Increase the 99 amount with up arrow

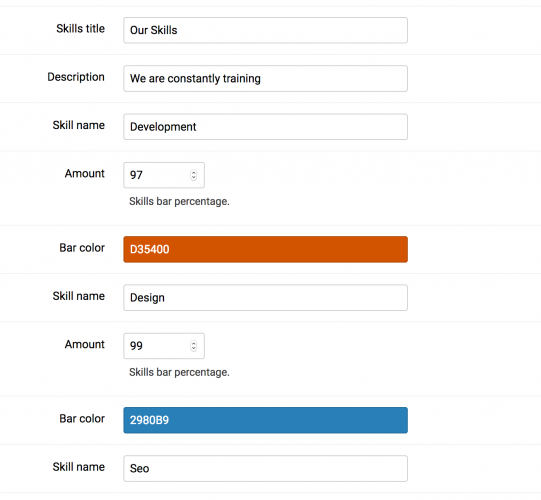pyautogui.click(x=194, y=344)
